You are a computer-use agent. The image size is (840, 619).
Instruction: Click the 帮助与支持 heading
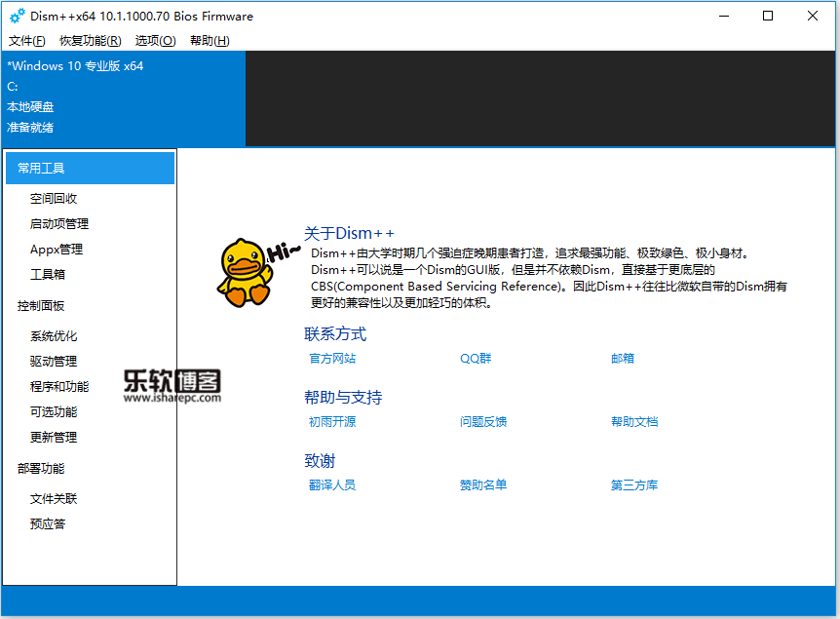[x=343, y=397]
